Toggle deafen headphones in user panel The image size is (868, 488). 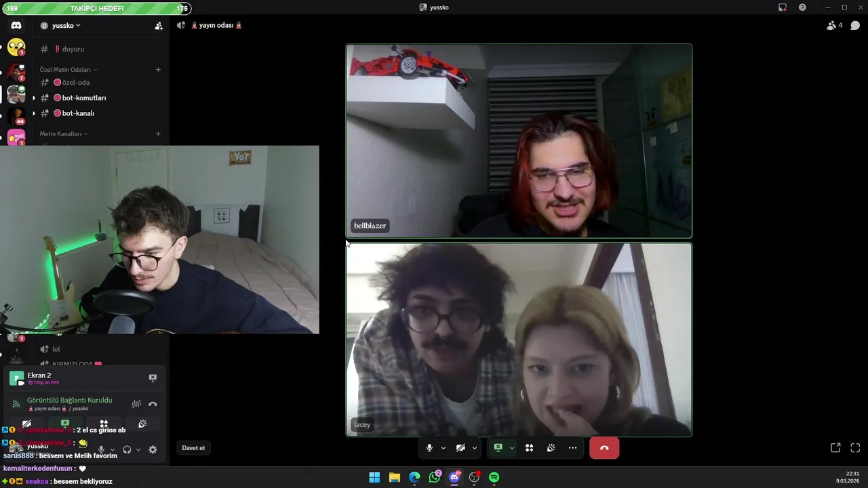127,449
